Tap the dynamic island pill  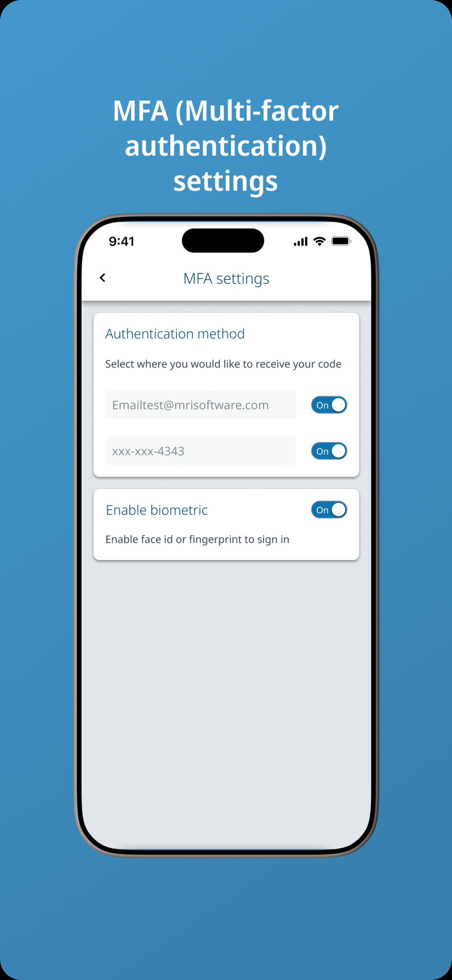click(223, 241)
